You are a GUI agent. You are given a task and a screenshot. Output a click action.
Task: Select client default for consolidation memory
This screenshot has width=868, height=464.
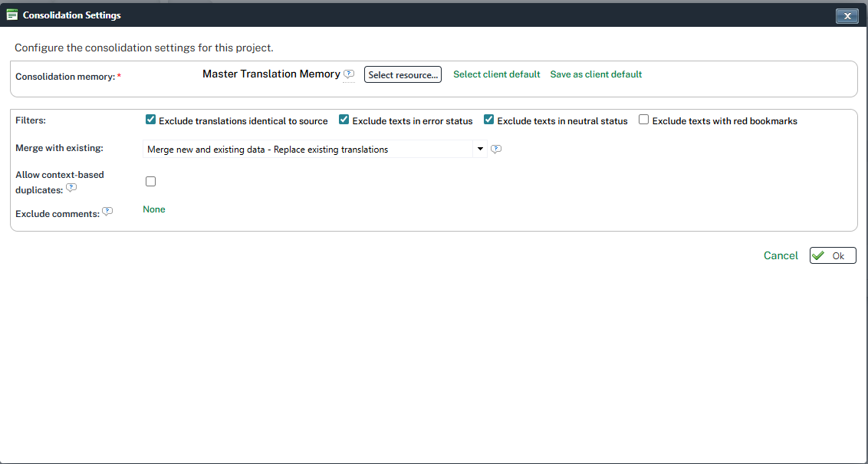496,74
